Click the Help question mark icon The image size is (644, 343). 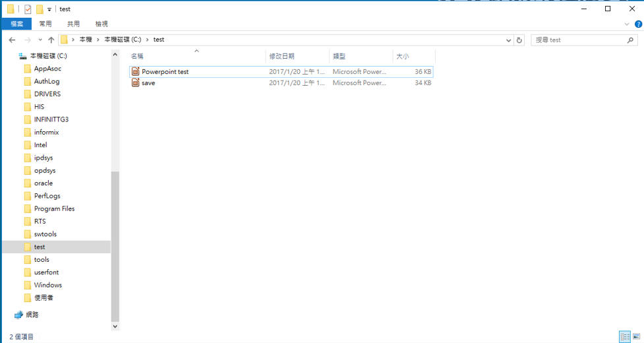click(637, 24)
